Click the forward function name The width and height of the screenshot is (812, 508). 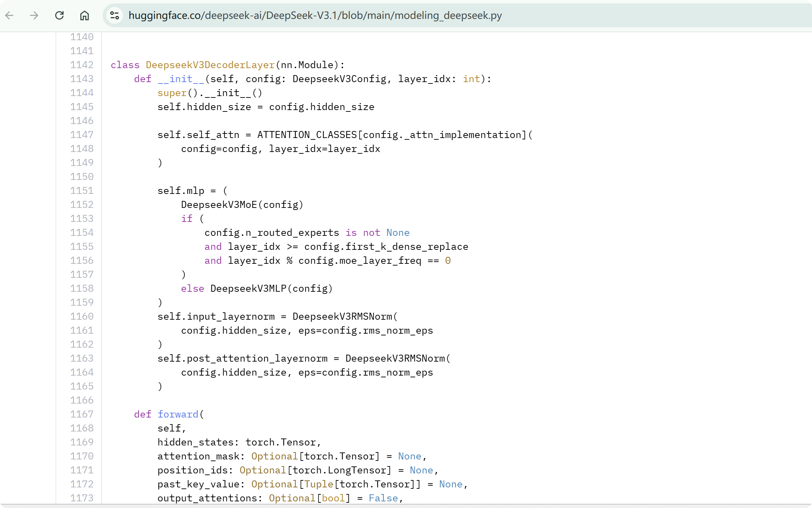178,414
